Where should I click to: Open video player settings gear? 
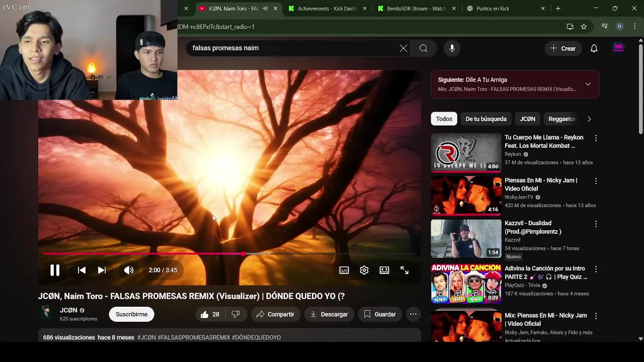pyautogui.click(x=364, y=270)
